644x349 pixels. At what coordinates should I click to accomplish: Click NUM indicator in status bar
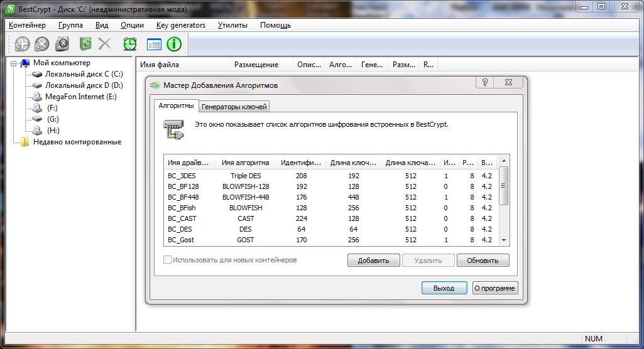click(x=594, y=338)
